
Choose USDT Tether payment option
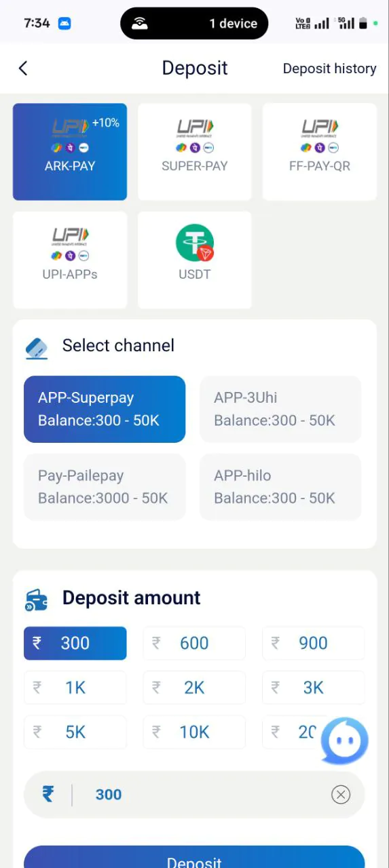click(x=195, y=260)
